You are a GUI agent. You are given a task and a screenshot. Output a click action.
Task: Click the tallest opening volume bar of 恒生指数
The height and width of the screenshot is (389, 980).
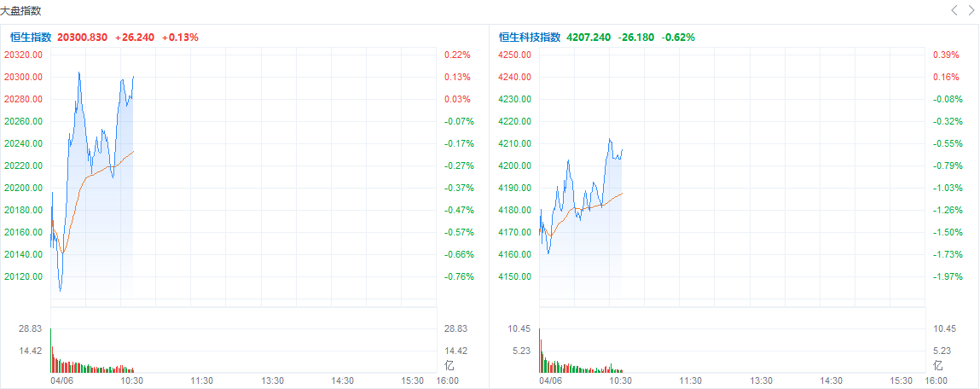pos(51,351)
